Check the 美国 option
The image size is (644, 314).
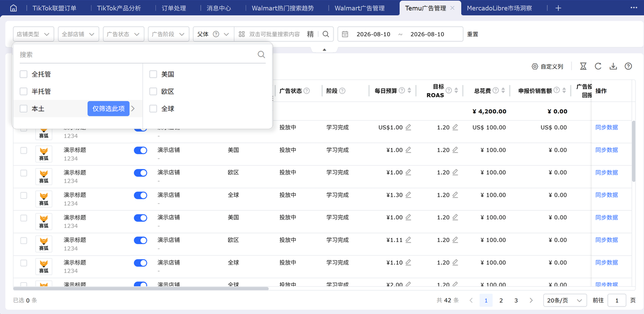[x=153, y=74]
